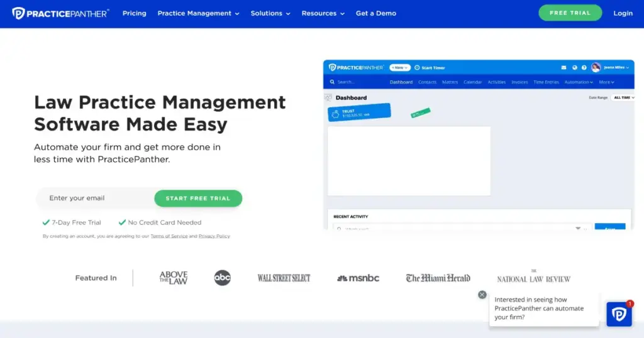Expand the More dropdown
Image resolution: width=644 pixels, height=338 pixels.
click(x=606, y=82)
